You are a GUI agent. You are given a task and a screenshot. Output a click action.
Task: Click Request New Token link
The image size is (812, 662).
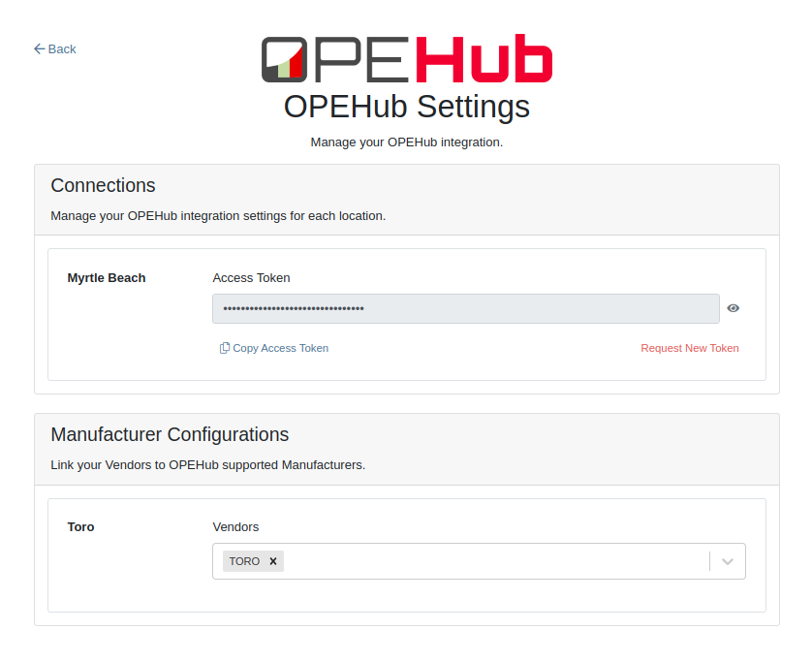689,348
